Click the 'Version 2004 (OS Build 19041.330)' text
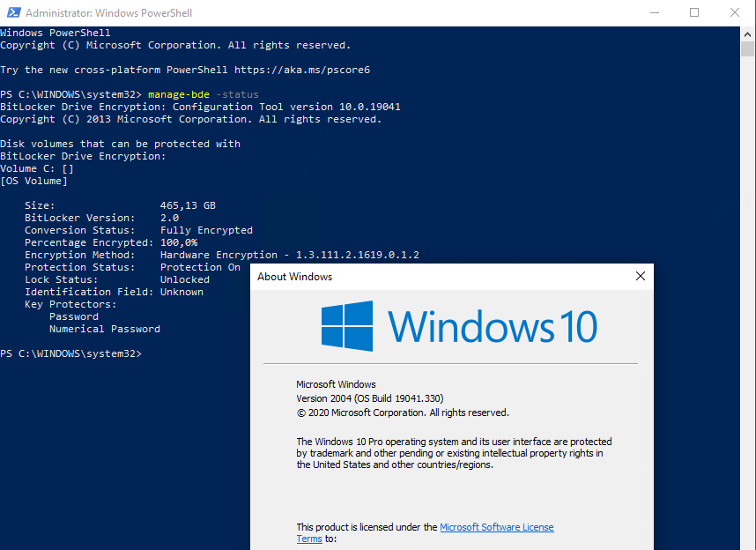This screenshot has width=756, height=550. click(370, 398)
